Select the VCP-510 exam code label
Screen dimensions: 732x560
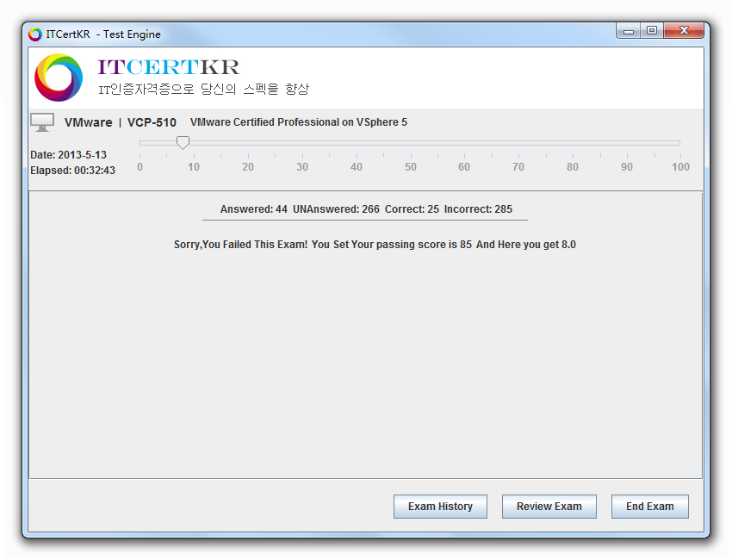pyautogui.click(x=152, y=122)
